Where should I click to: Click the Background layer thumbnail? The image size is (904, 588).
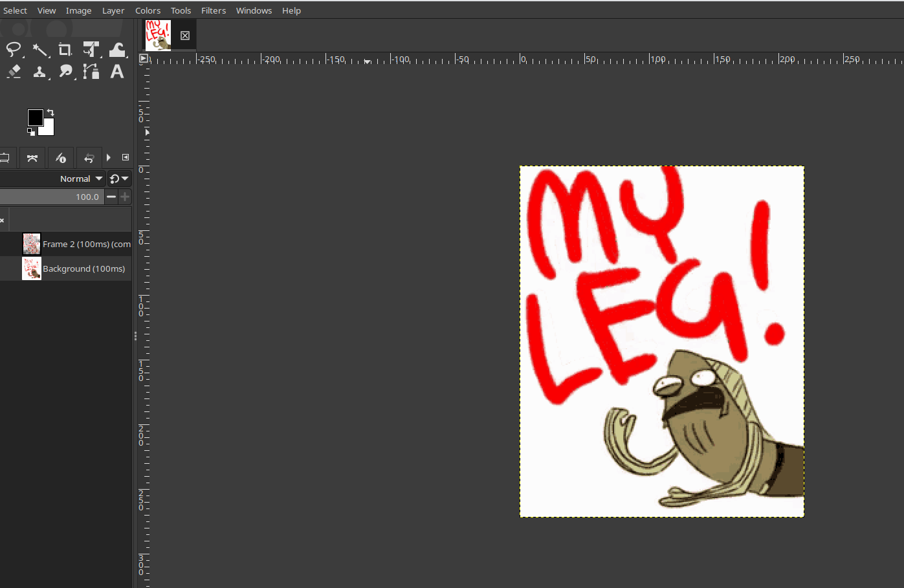pos(31,268)
